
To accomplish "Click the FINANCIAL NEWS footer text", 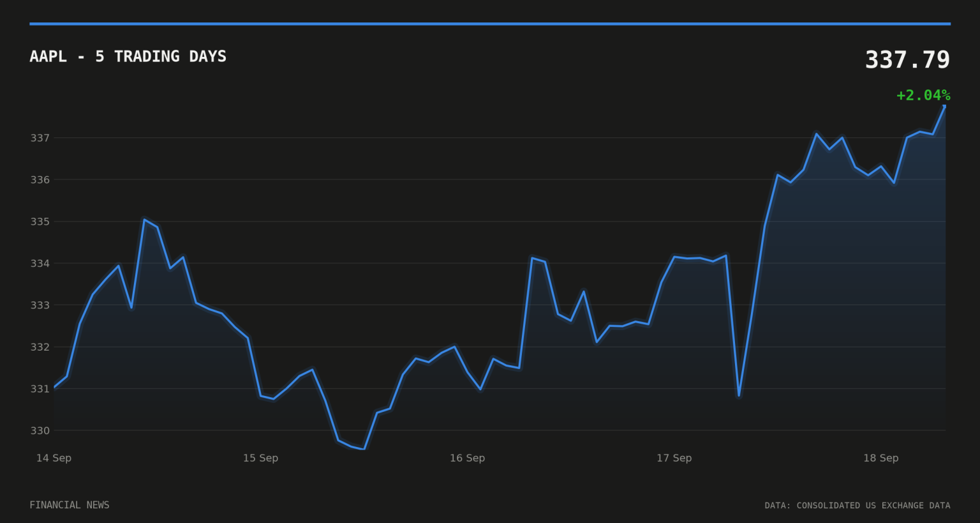I will [70, 505].
